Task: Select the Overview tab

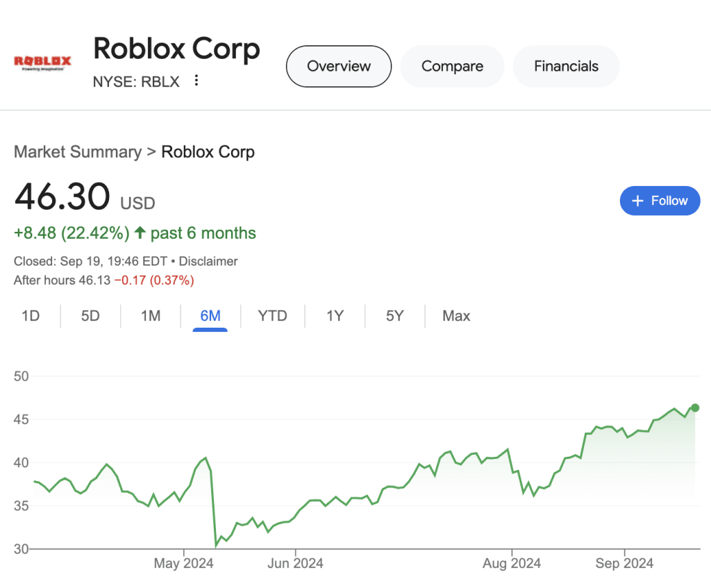Action: tap(338, 66)
